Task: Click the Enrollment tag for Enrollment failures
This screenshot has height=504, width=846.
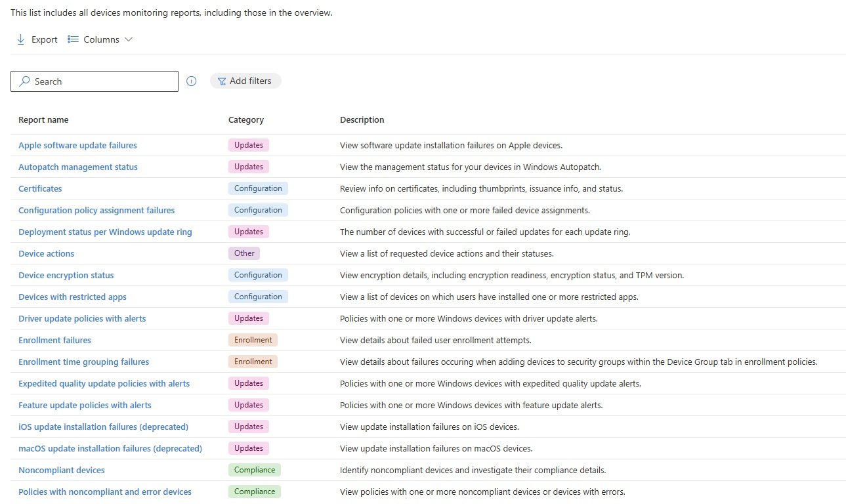Action: click(x=253, y=340)
